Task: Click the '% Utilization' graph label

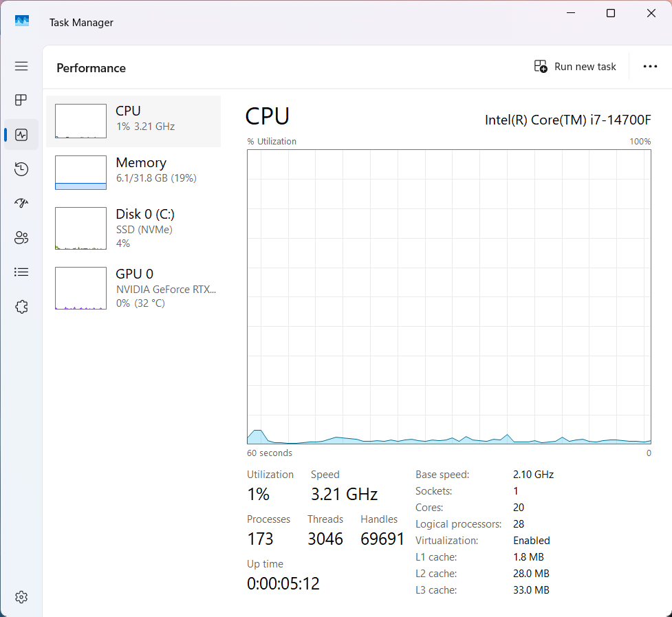Action: (x=272, y=142)
